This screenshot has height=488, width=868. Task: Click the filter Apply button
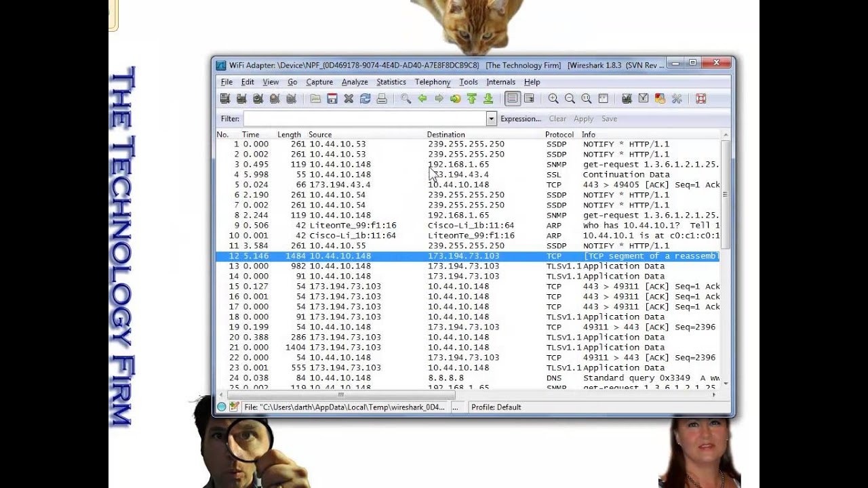coord(584,119)
